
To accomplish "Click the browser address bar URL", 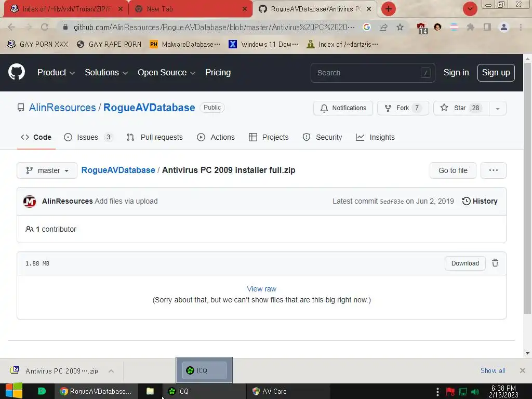I will [x=214, y=27].
